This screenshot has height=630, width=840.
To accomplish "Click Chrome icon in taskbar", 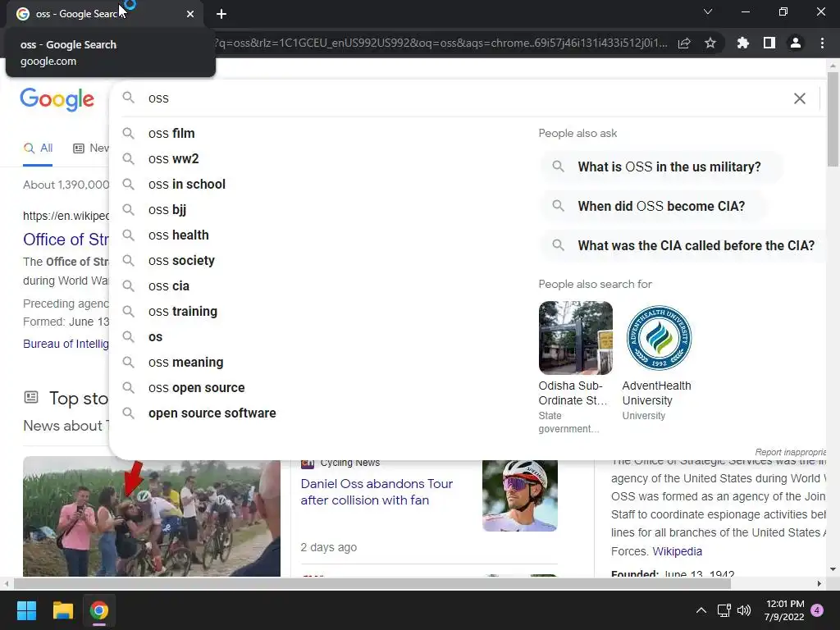I will [98, 610].
